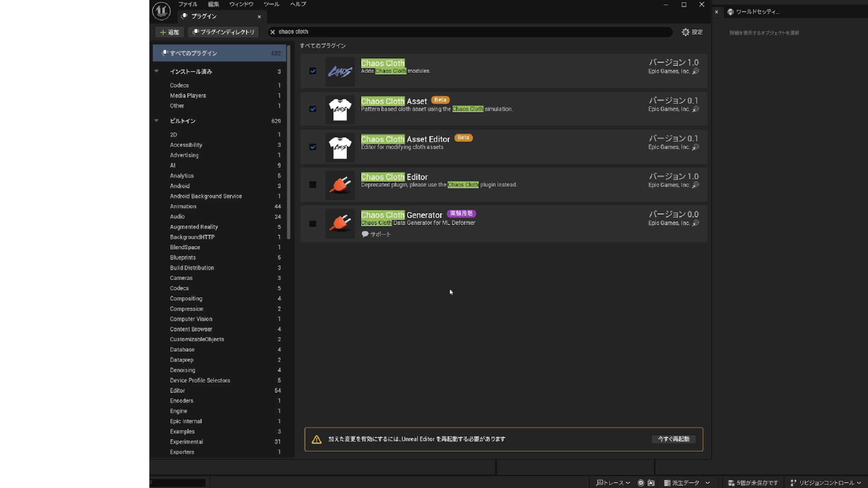Open the ツール menu
868x488 pixels.
pyautogui.click(x=271, y=4)
